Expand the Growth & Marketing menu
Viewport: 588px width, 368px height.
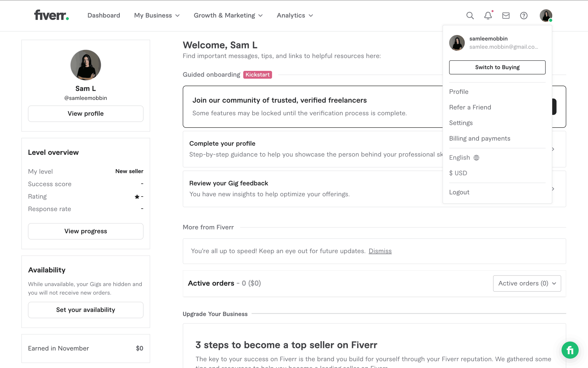pyautogui.click(x=228, y=15)
